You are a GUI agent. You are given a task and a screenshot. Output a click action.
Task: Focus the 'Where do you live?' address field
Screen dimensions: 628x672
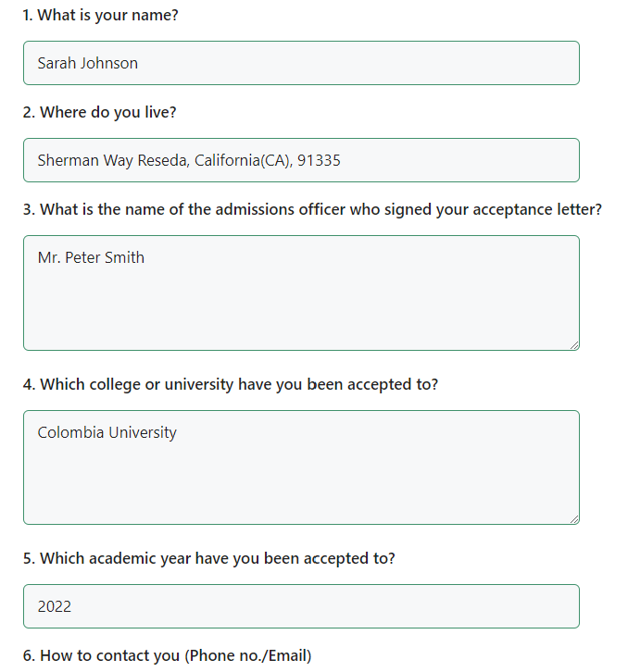click(301, 160)
